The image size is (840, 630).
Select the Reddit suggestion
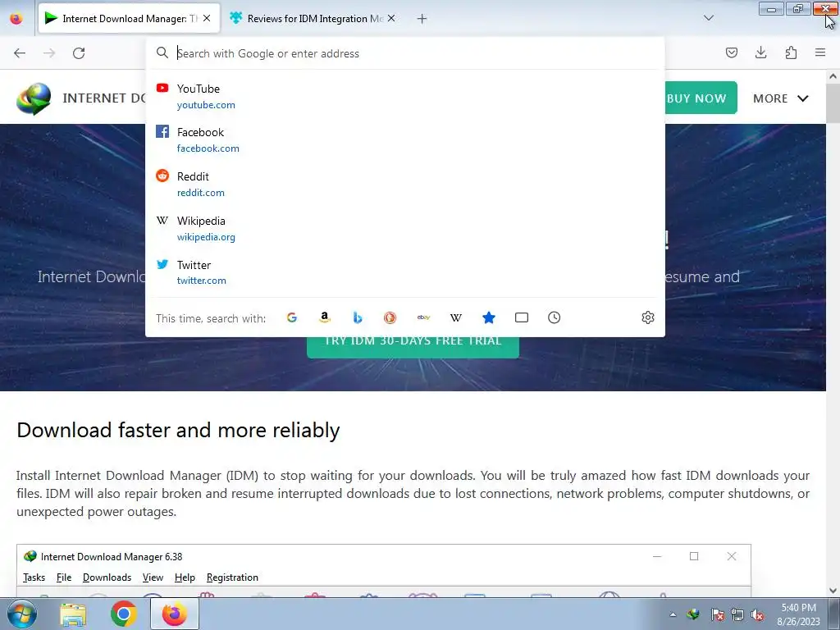(405, 185)
